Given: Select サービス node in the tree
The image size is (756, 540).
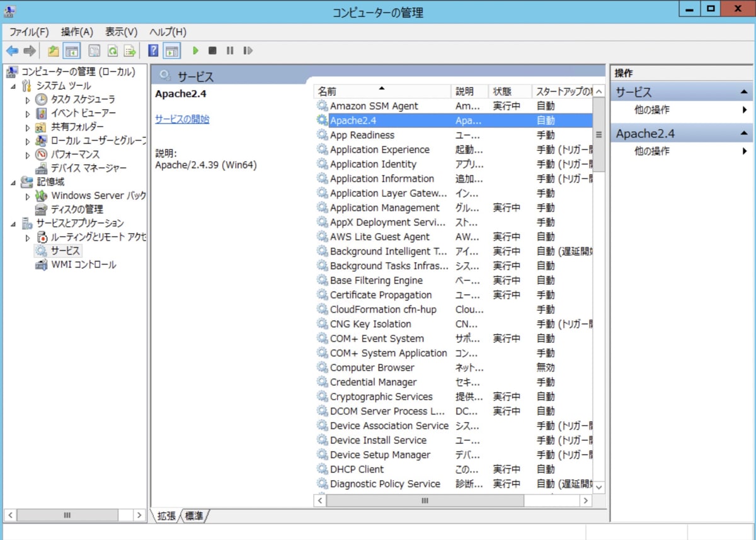Looking at the screenshot, I should tap(66, 251).
